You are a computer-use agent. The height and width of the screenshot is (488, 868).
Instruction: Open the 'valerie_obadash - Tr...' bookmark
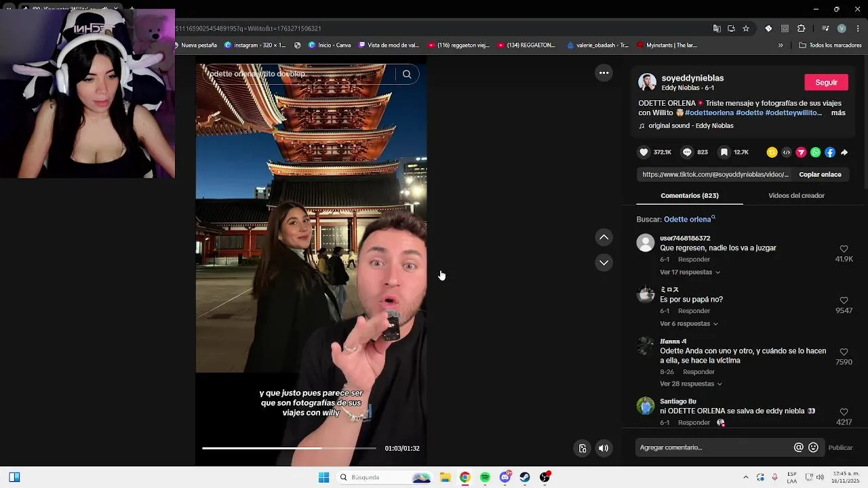pos(597,45)
